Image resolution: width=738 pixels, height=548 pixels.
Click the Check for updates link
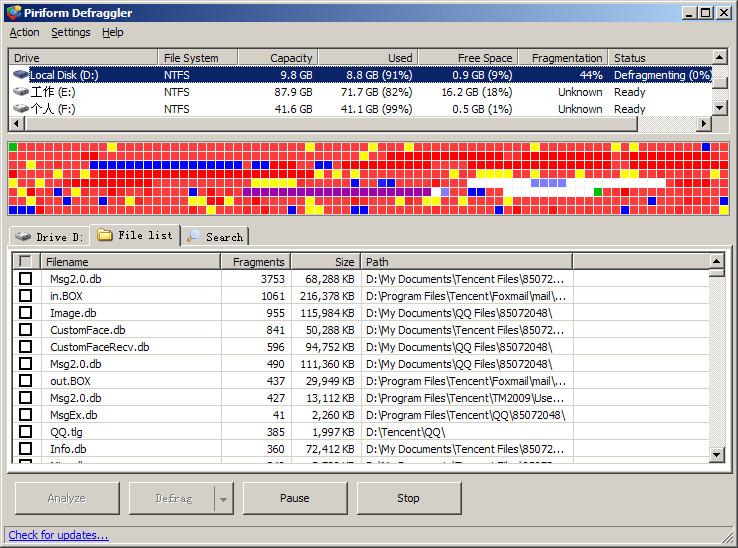click(58, 535)
